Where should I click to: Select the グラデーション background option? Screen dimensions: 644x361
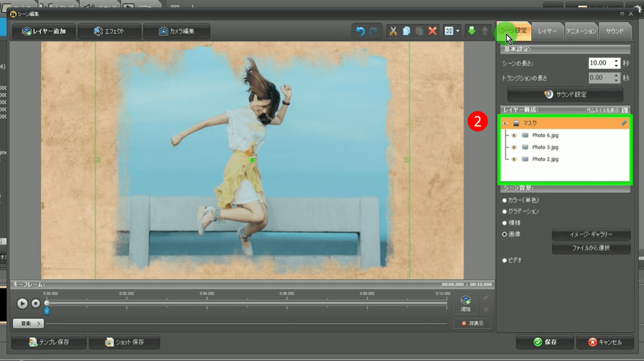(x=505, y=211)
